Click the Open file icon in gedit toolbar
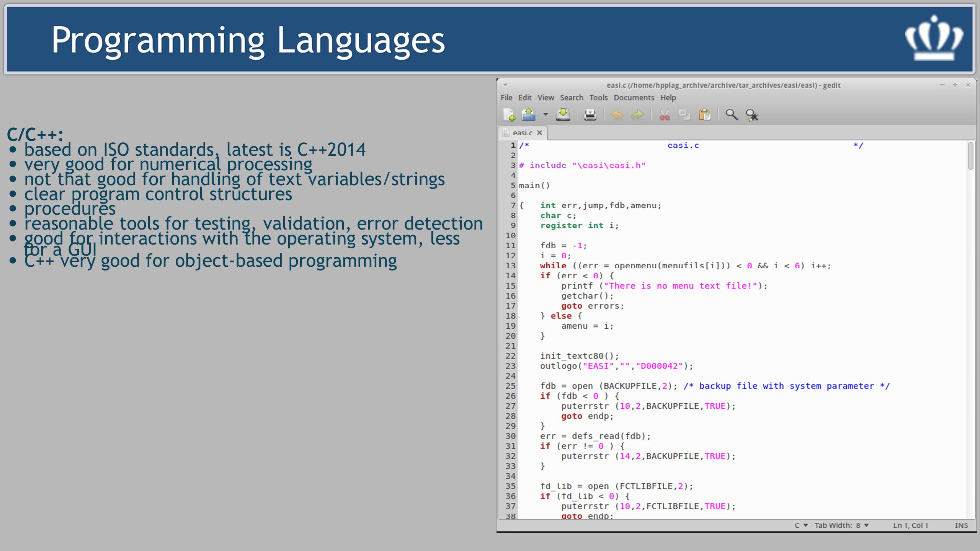This screenshot has height=551, width=980. pos(529,115)
